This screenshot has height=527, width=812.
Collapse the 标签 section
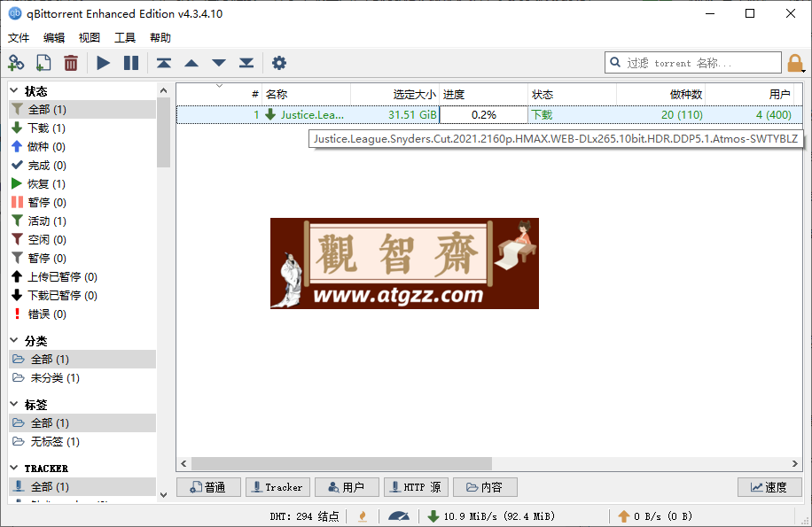click(x=14, y=405)
